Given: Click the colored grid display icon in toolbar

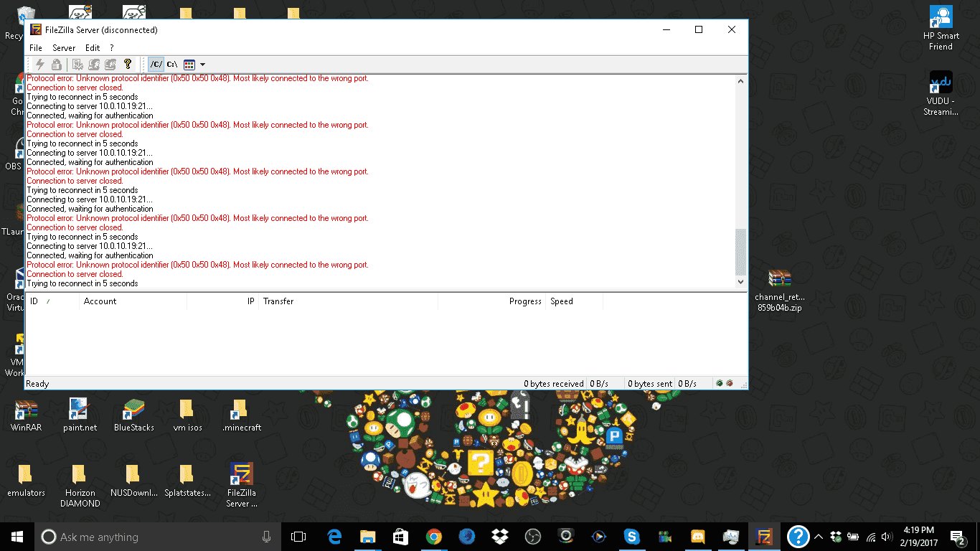Looking at the screenshot, I should [x=189, y=65].
